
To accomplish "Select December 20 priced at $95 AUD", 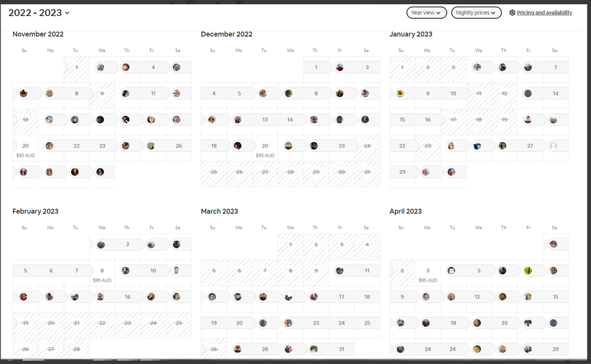I will point(265,148).
